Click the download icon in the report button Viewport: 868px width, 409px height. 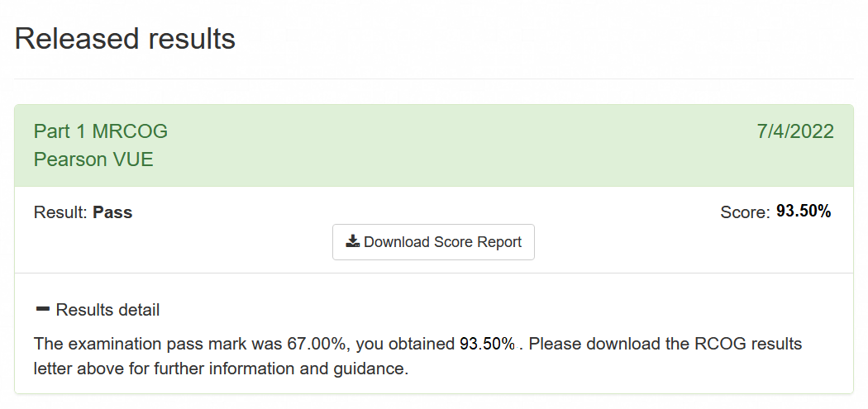point(353,242)
